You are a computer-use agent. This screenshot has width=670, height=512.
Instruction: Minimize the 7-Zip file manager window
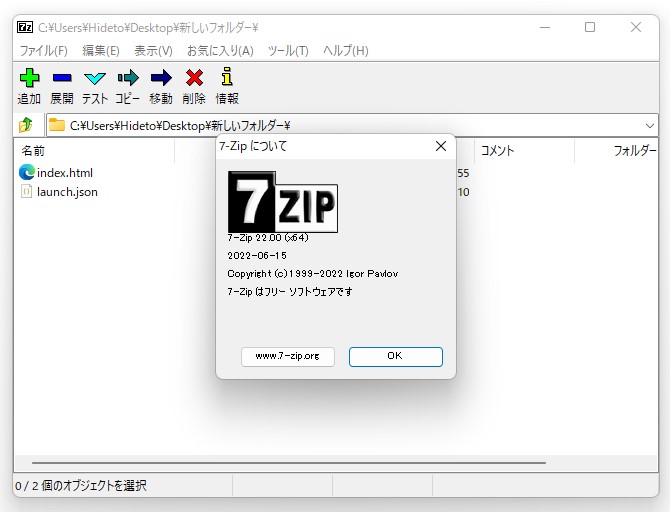coord(545,27)
